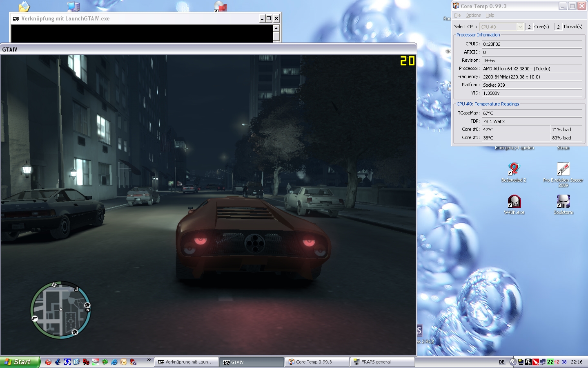Open the blue square e quick launch icon

(x=77, y=362)
